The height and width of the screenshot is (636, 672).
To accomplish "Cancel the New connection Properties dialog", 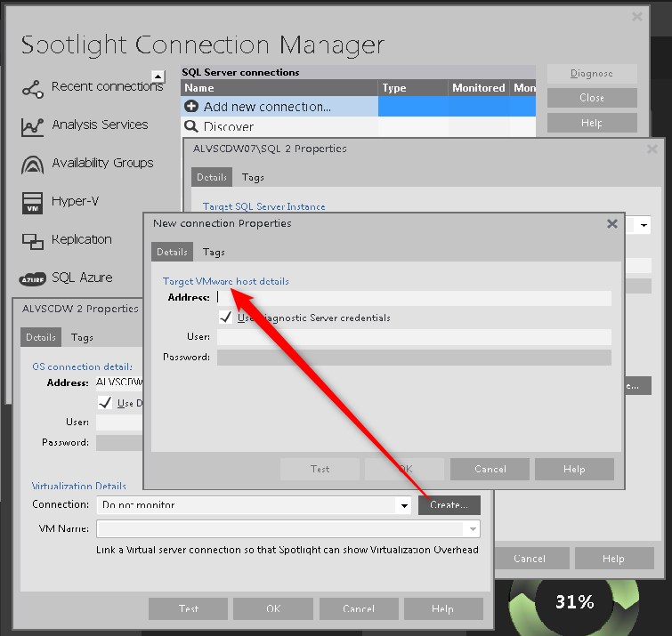I will [x=490, y=469].
